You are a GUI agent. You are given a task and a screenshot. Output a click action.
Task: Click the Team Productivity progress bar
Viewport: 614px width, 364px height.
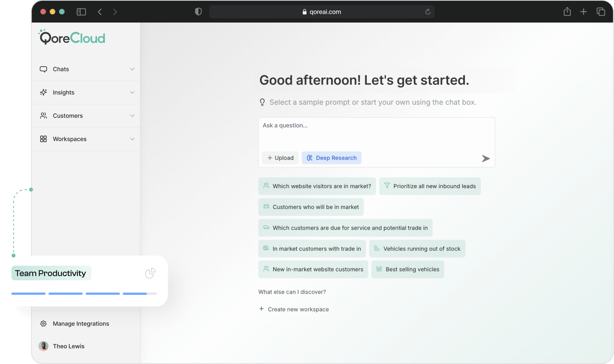84,293
